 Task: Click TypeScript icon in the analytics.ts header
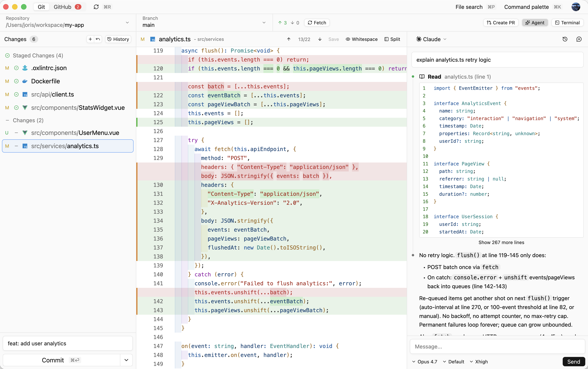click(153, 39)
